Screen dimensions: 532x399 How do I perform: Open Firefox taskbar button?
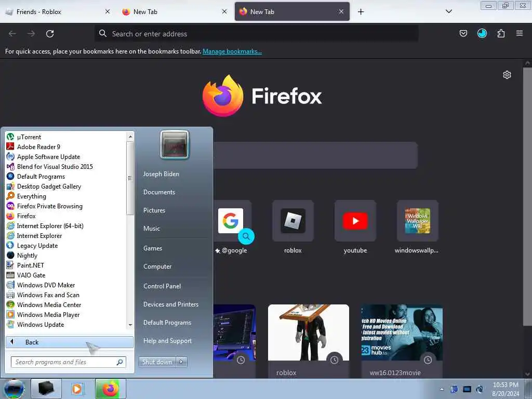(111, 389)
